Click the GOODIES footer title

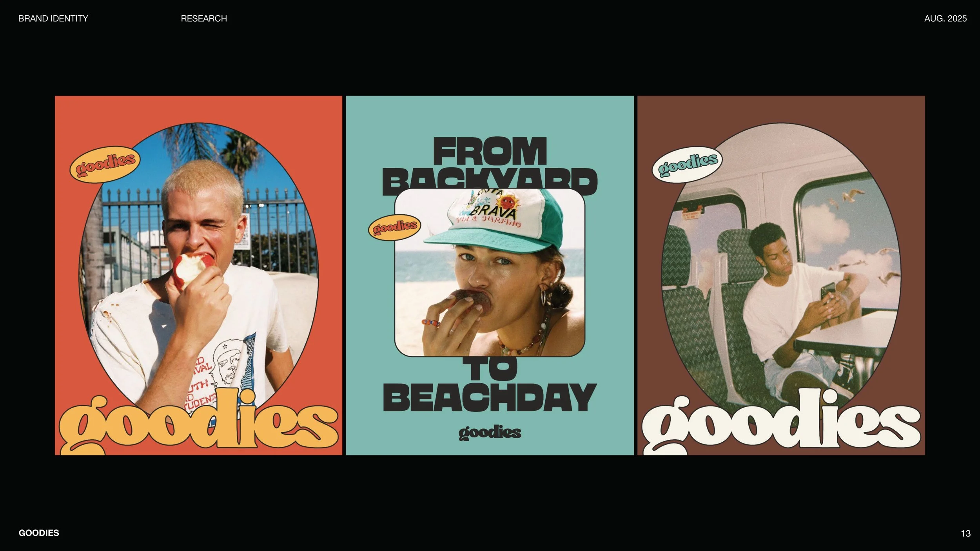[x=39, y=533]
